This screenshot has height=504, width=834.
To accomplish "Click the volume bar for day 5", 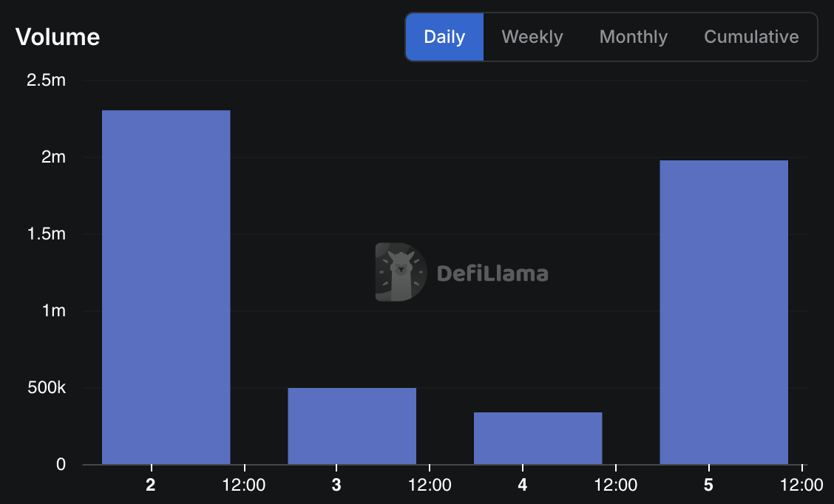I will click(724, 313).
